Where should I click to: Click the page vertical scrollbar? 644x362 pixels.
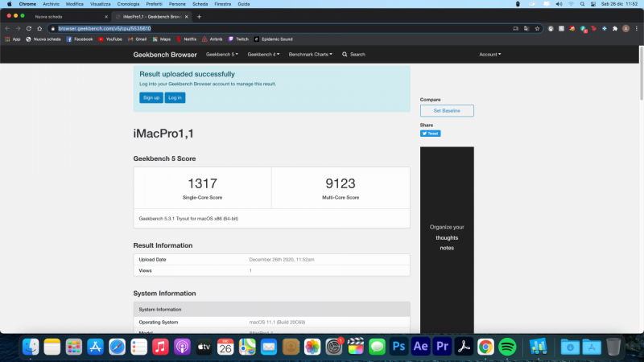pos(642,74)
